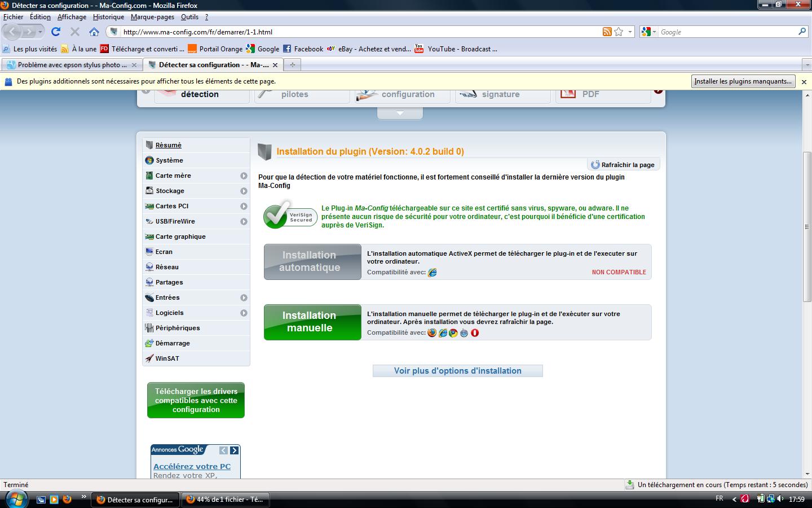Open a new tab with the plus button

click(x=292, y=65)
